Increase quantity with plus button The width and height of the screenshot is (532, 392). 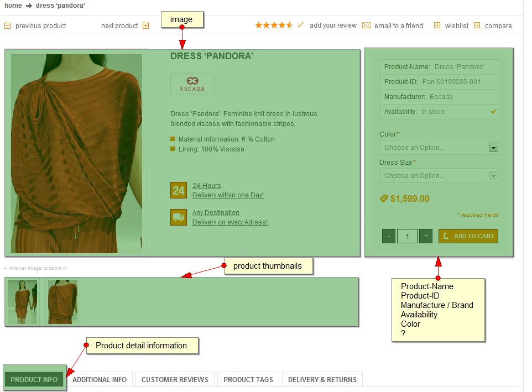425,236
